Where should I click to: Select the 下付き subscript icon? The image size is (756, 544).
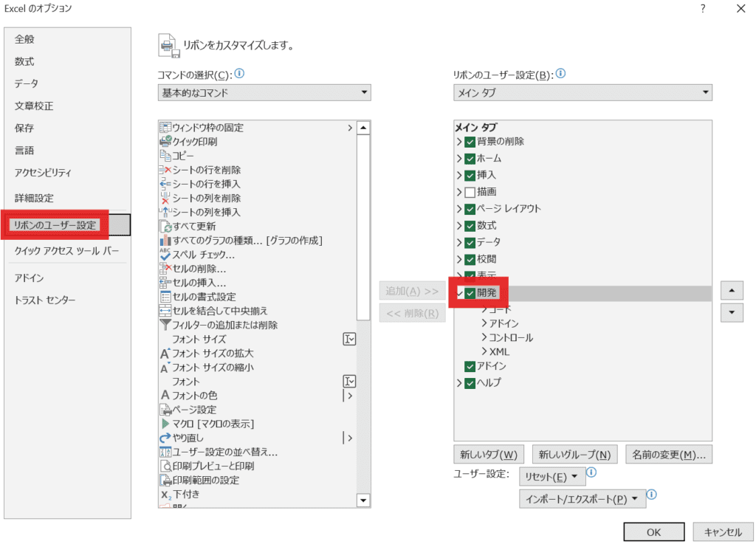(x=165, y=495)
